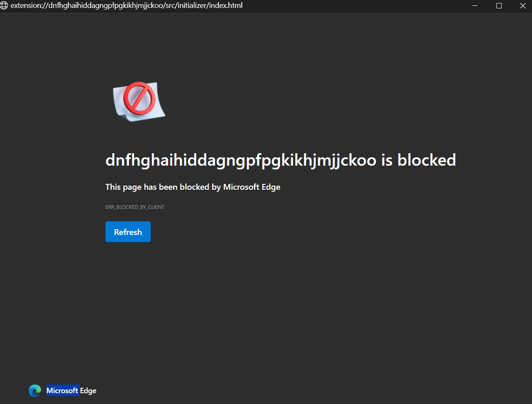
Task: Click the 'Edge' label beside the bottom logo
Action: pyautogui.click(x=89, y=390)
